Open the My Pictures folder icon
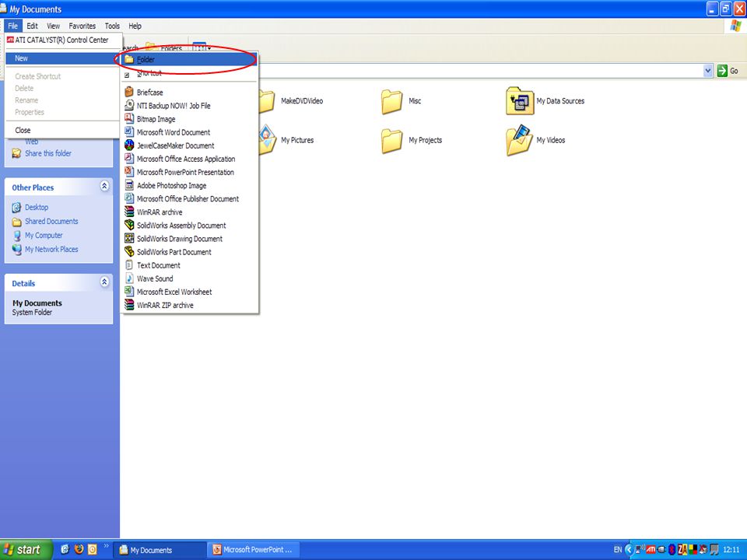 267,139
